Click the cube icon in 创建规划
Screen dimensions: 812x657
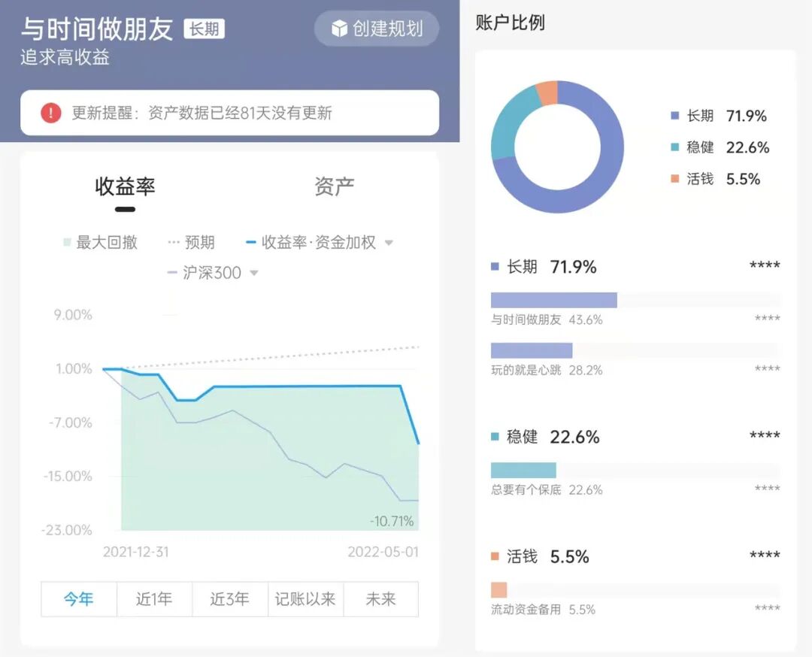click(339, 29)
